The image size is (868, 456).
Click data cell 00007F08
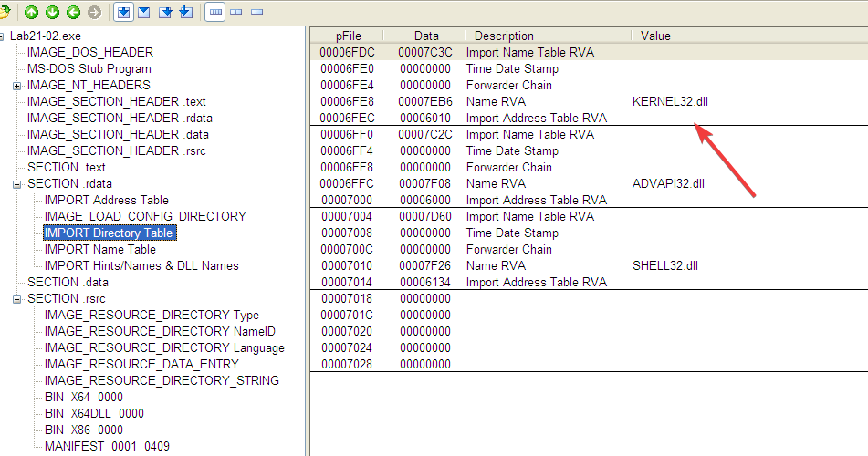click(x=425, y=183)
